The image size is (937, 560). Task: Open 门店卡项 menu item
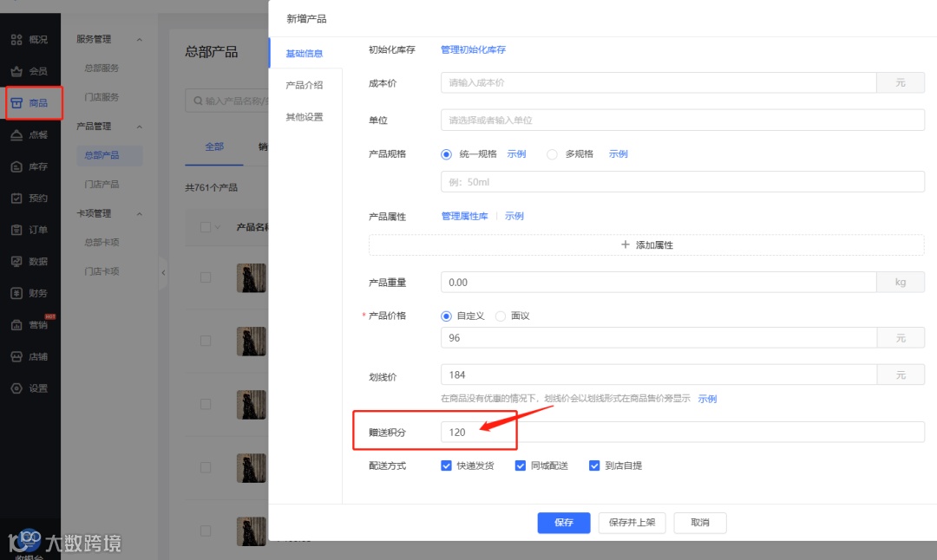(x=102, y=271)
